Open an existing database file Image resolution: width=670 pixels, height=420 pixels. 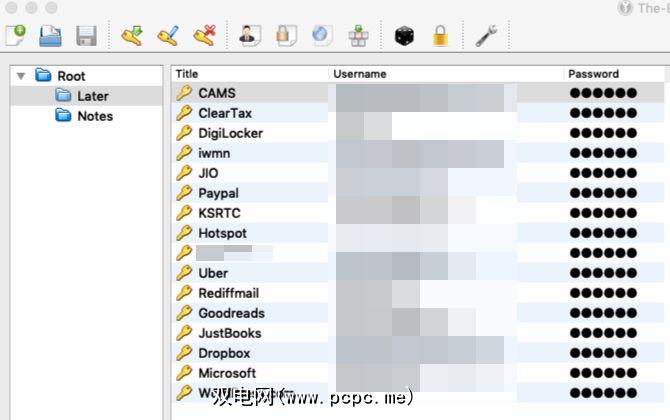(x=50, y=36)
